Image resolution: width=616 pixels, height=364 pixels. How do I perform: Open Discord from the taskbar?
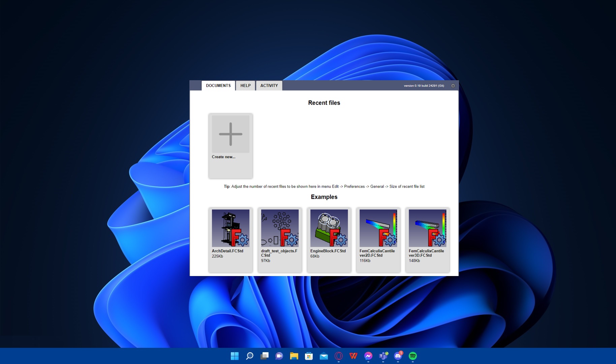point(398,356)
